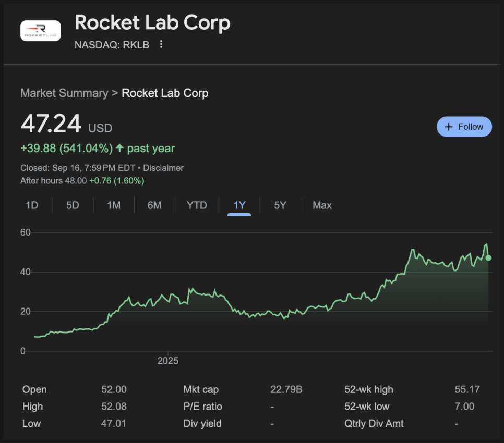Open the three-dot more options menu

[x=161, y=44]
